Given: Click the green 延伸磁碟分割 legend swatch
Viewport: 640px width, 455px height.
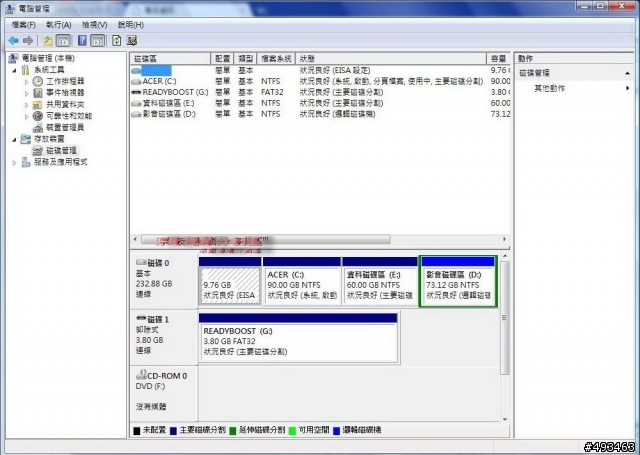Looking at the screenshot, I should [233, 431].
